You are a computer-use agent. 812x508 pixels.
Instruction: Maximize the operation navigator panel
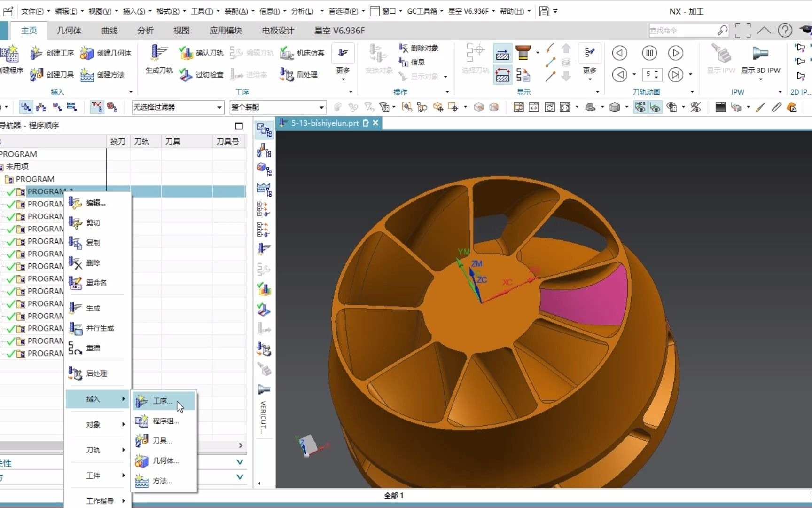pos(239,126)
